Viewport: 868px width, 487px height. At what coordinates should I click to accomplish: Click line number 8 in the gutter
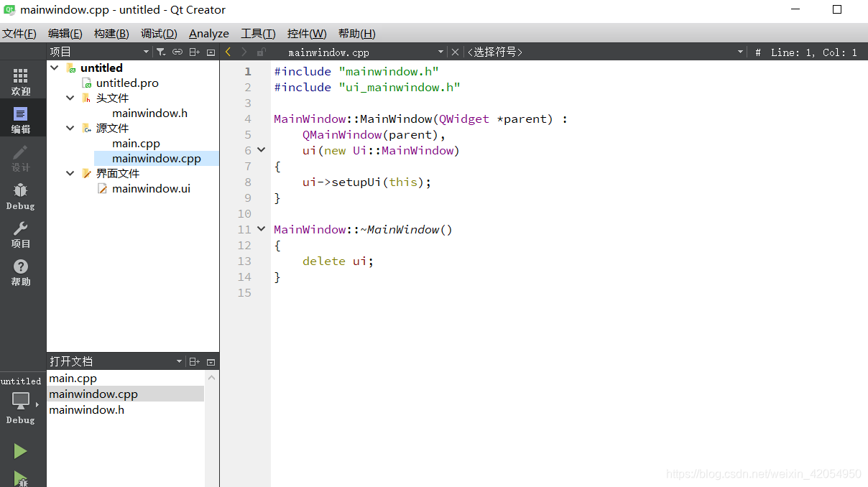click(x=248, y=182)
